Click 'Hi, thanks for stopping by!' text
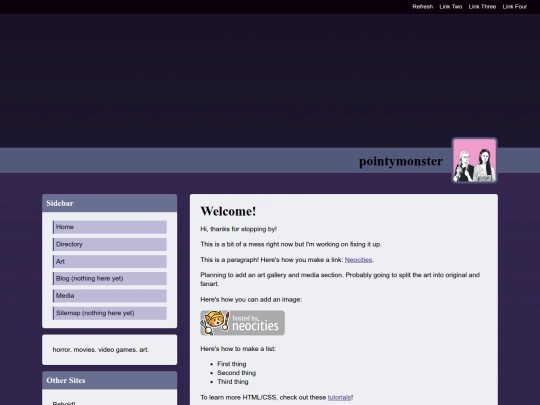Viewport: 540px width, 405px height. pos(239,229)
